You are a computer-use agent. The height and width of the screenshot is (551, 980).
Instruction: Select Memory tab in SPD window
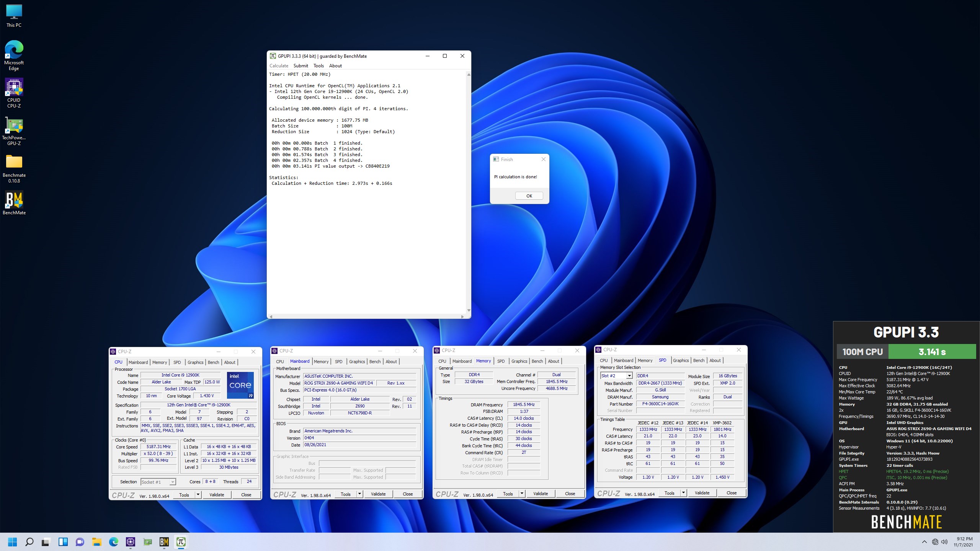(645, 360)
